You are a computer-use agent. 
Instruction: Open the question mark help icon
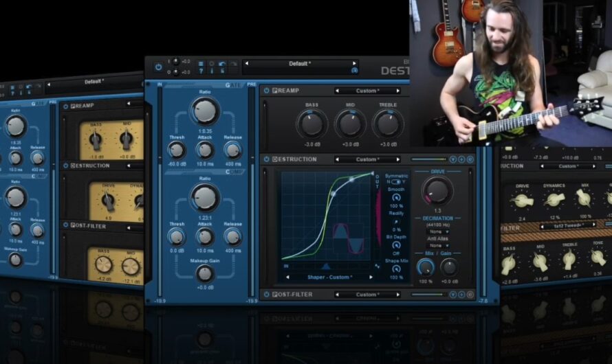201,71
